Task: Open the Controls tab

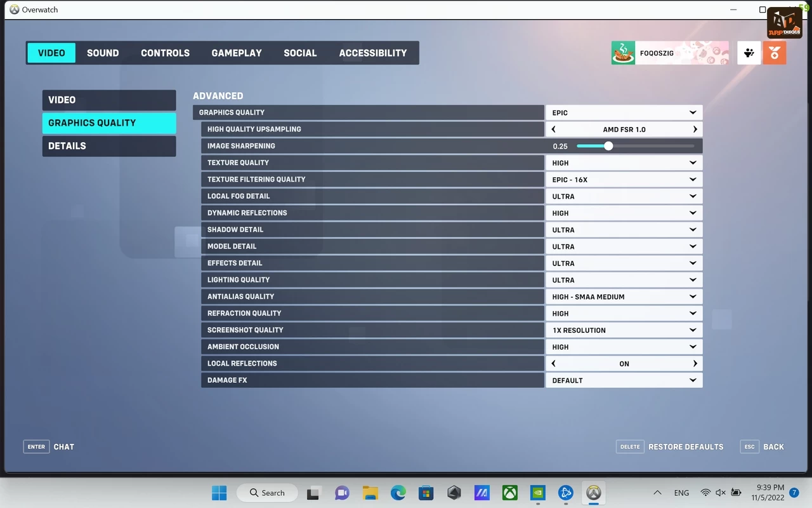Action: [165, 53]
